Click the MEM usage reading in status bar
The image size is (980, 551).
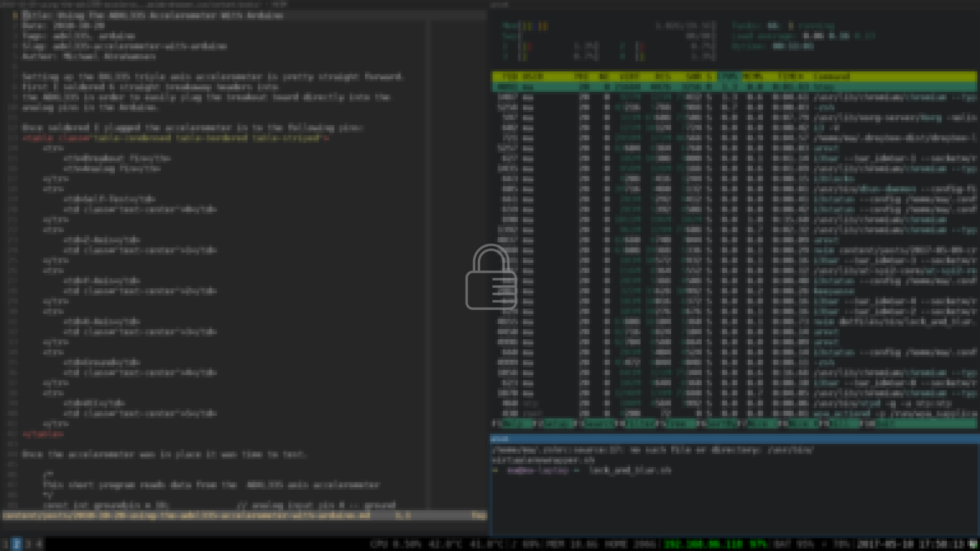571,544
